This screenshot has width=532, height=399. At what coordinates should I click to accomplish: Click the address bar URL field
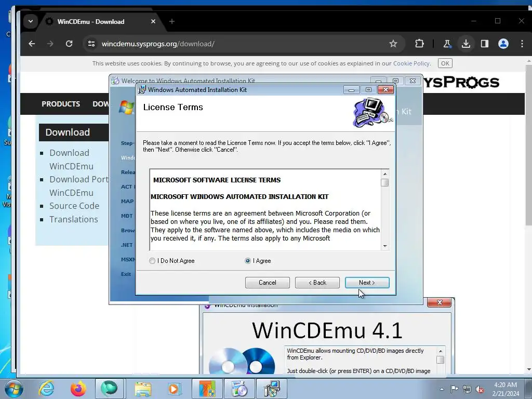click(x=243, y=44)
